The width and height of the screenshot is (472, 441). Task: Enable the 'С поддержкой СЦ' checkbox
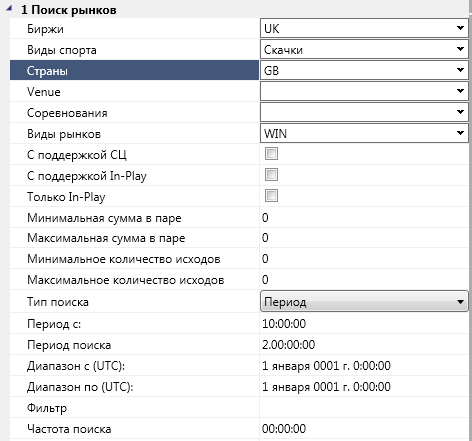271,154
